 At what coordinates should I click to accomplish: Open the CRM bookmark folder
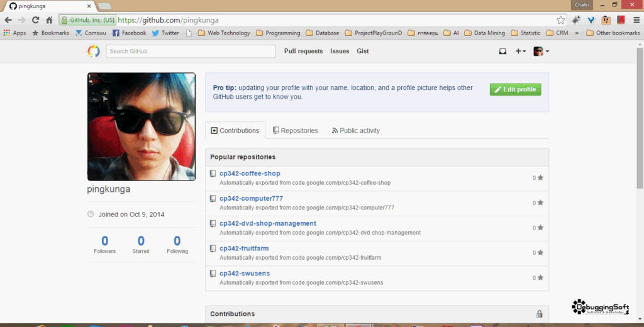pyautogui.click(x=557, y=33)
